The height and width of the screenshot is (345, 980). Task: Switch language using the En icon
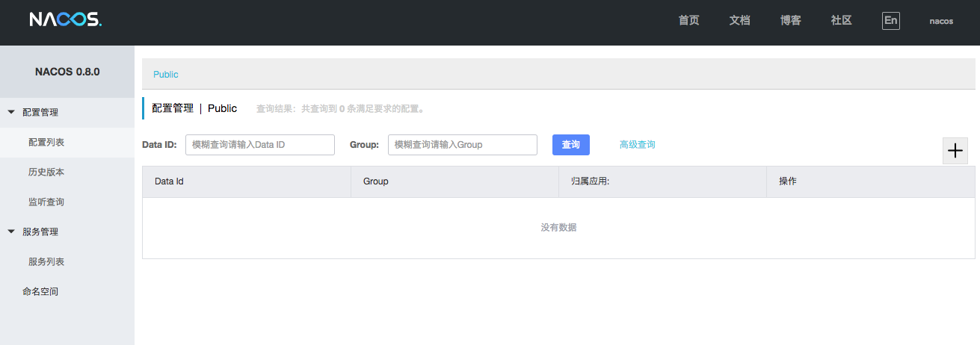pyautogui.click(x=890, y=20)
